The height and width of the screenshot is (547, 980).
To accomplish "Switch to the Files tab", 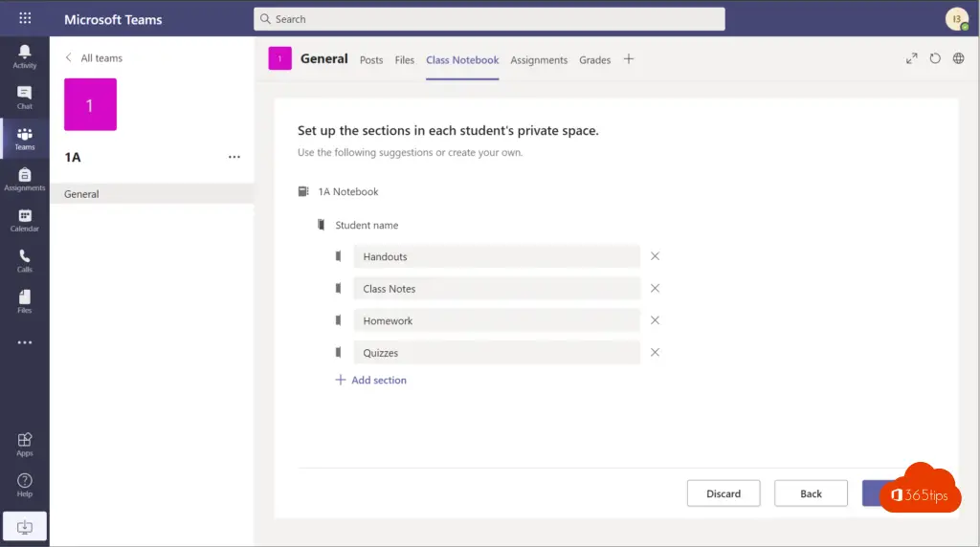I will click(405, 60).
